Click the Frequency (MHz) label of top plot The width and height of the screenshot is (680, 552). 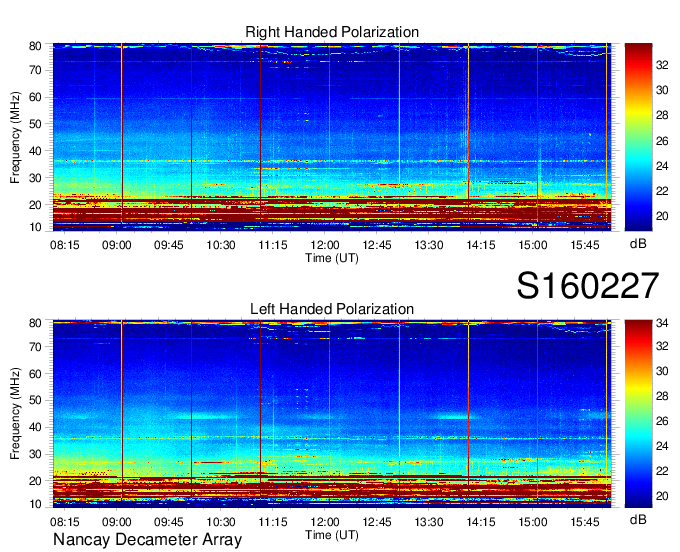[x=15, y=137]
